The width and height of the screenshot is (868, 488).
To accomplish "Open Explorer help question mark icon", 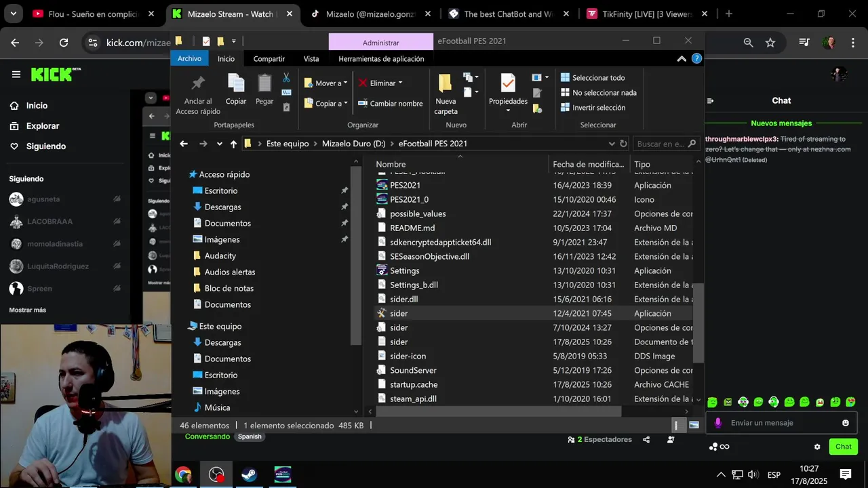I will pyautogui.click(x=696, y=59).
